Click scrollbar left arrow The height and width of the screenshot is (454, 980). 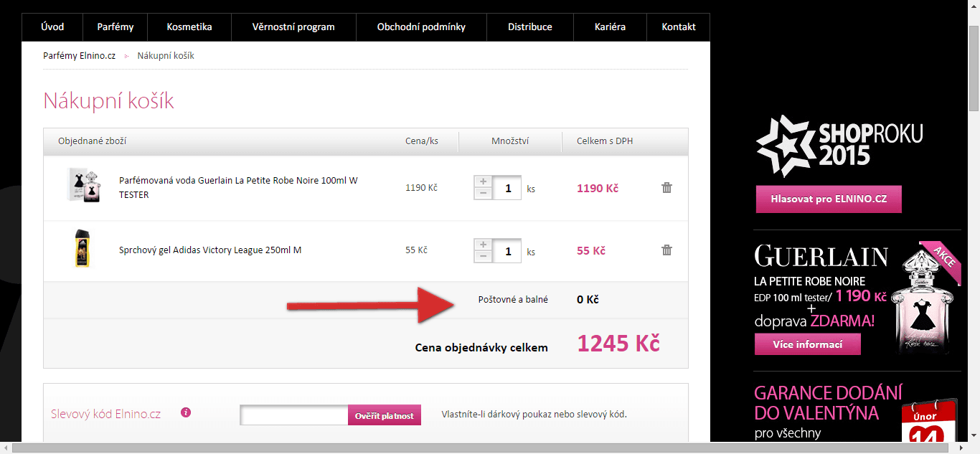(6, 448)
